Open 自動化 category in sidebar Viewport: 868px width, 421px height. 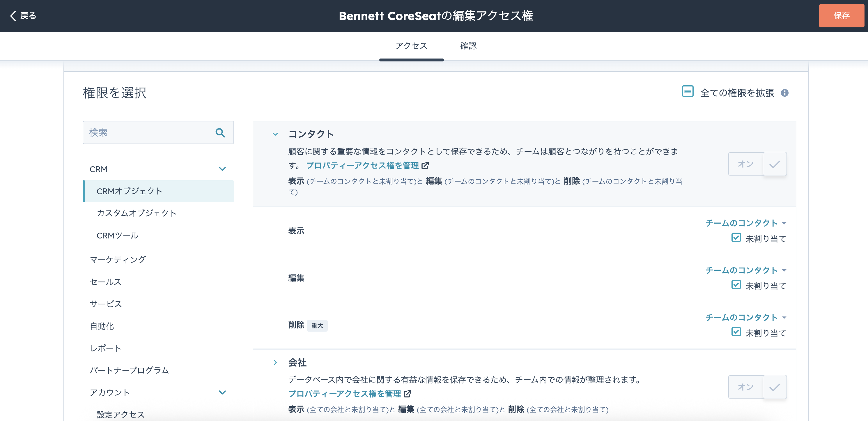(x=102, y=326)
